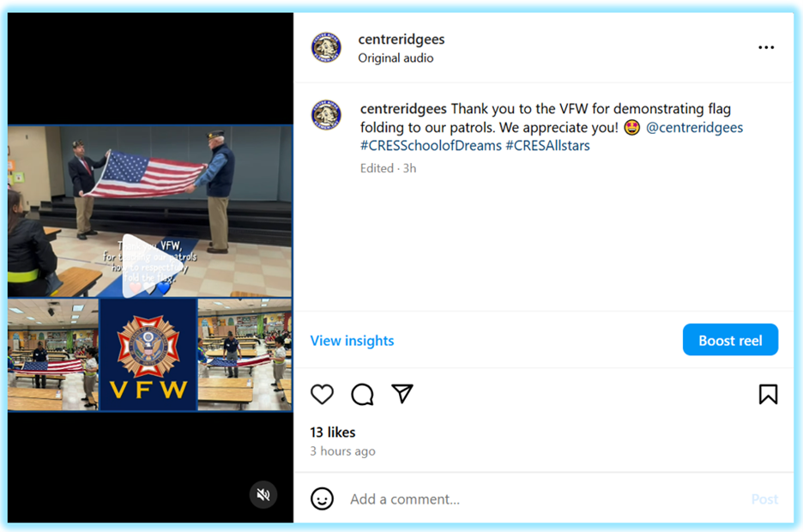803x532 pixels.
Task: Click the Add a comment field
Action: point(546,499)
